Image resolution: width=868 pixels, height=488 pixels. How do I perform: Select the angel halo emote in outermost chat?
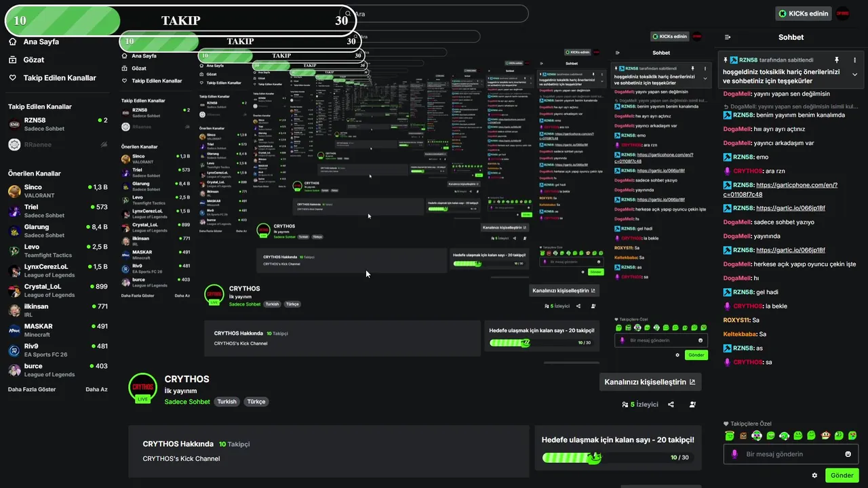point(730,435)
